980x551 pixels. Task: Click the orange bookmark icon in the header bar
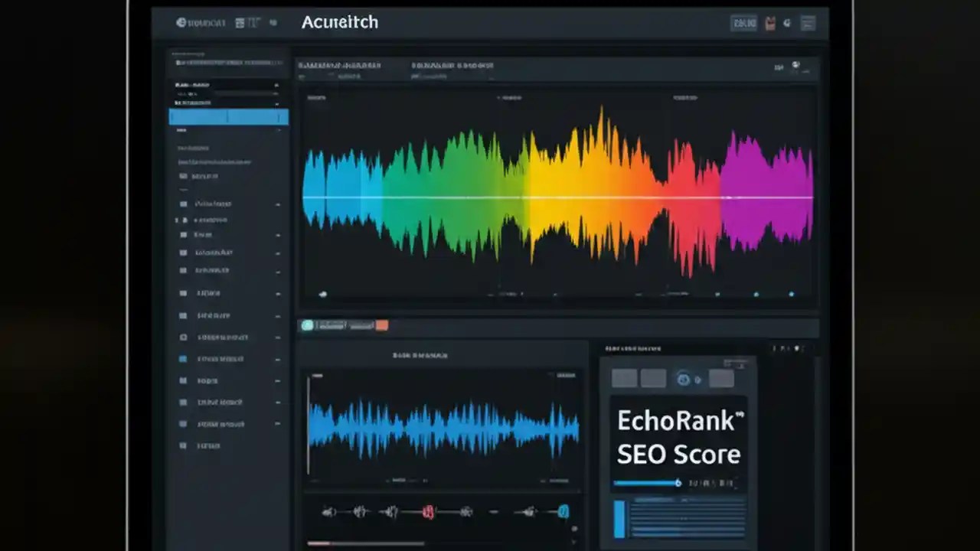pos(769,22)
